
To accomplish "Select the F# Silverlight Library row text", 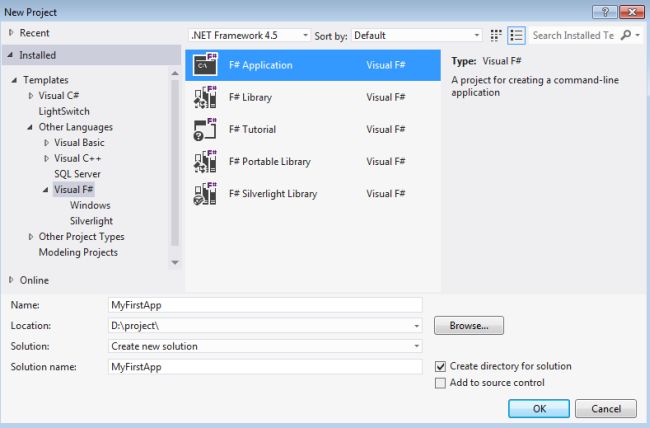I will pos(273,194).
